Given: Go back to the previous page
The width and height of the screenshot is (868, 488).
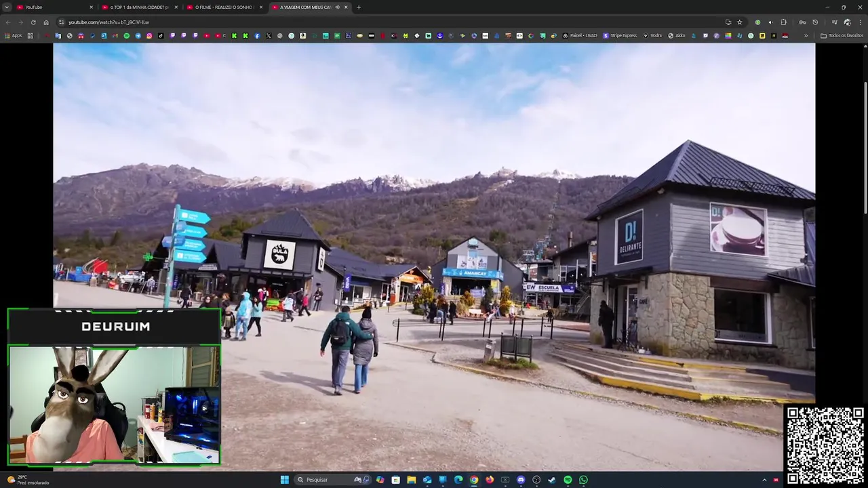Looking at the screenshot, I should pyautogui.click(x=8, y=22).
